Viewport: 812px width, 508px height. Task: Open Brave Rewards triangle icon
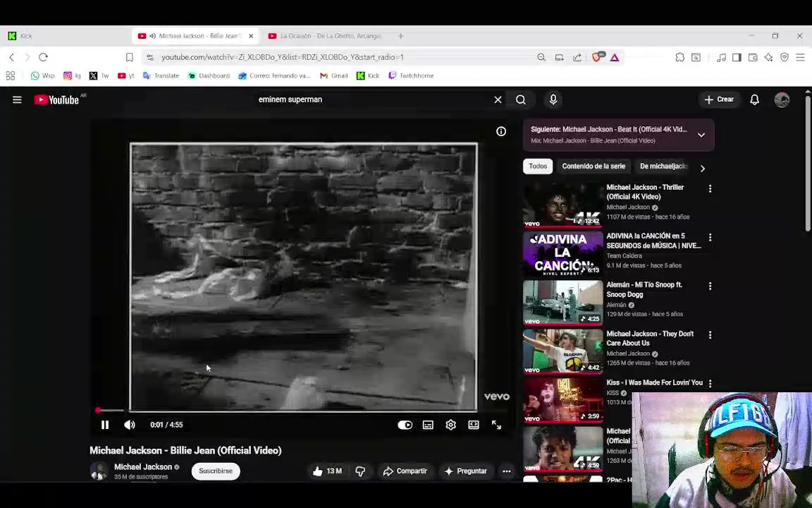(615, 57)
